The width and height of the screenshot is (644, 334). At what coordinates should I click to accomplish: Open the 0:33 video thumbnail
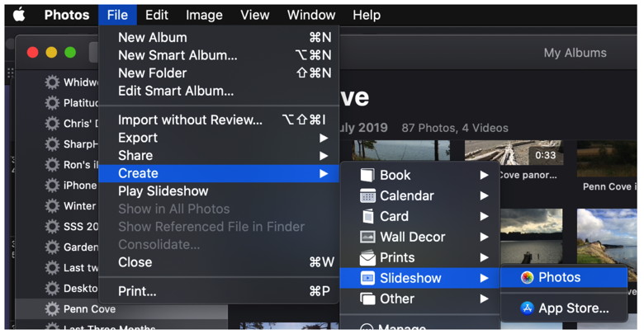coord(514,153)
